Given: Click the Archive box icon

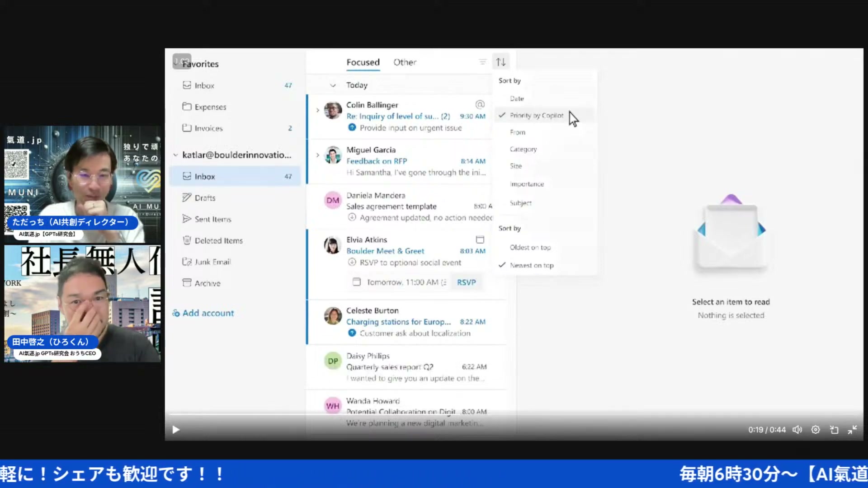Looking at the screenshot, I should click(x=187, y=283).
